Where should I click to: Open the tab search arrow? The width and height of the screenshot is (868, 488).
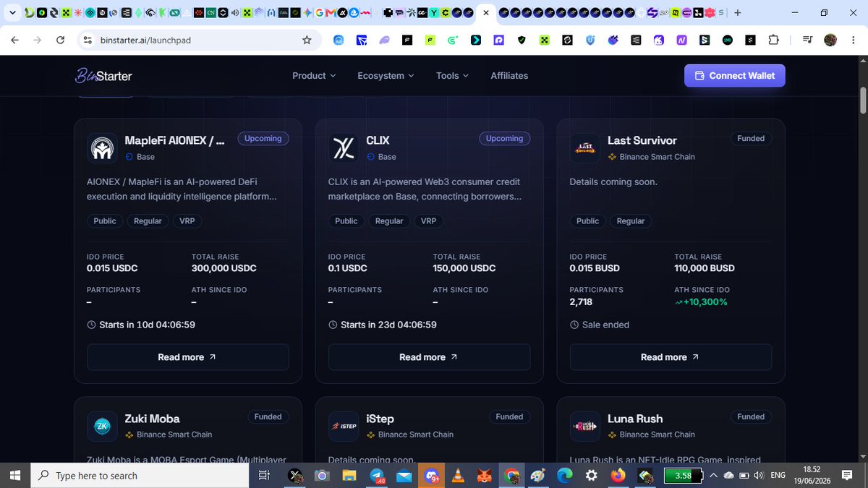(x=12, y=12)
